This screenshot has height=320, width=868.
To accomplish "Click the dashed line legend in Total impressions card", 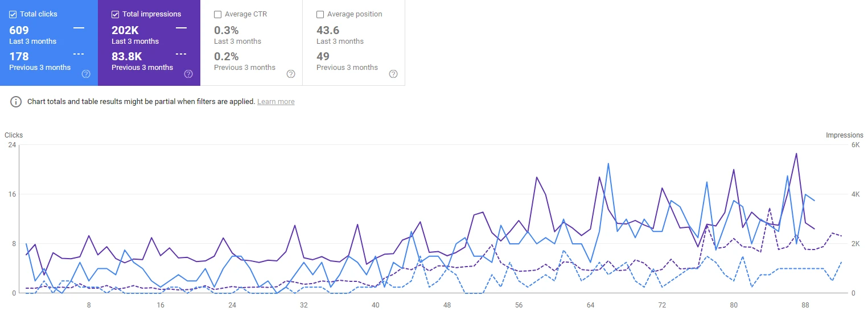I will click(x=181, y=54).
